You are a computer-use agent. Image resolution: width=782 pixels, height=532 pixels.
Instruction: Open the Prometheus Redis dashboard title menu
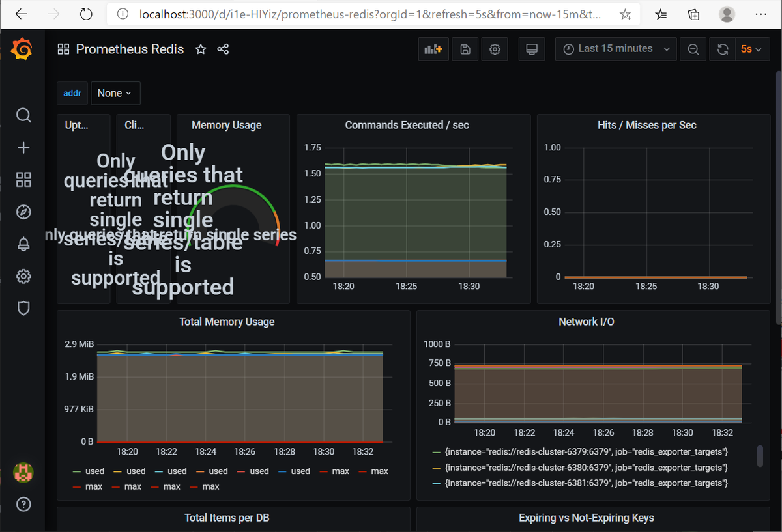pyautogui.click(x=130, y=49)
